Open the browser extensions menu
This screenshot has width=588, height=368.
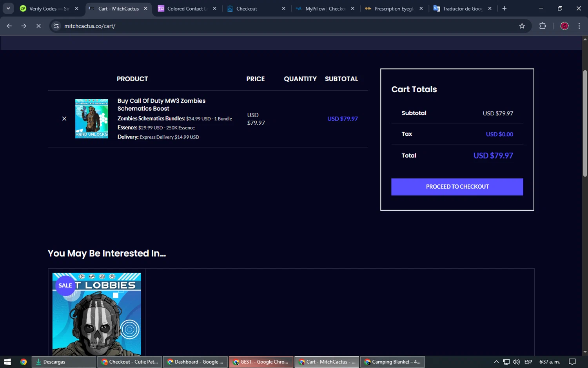click(543, 26)
